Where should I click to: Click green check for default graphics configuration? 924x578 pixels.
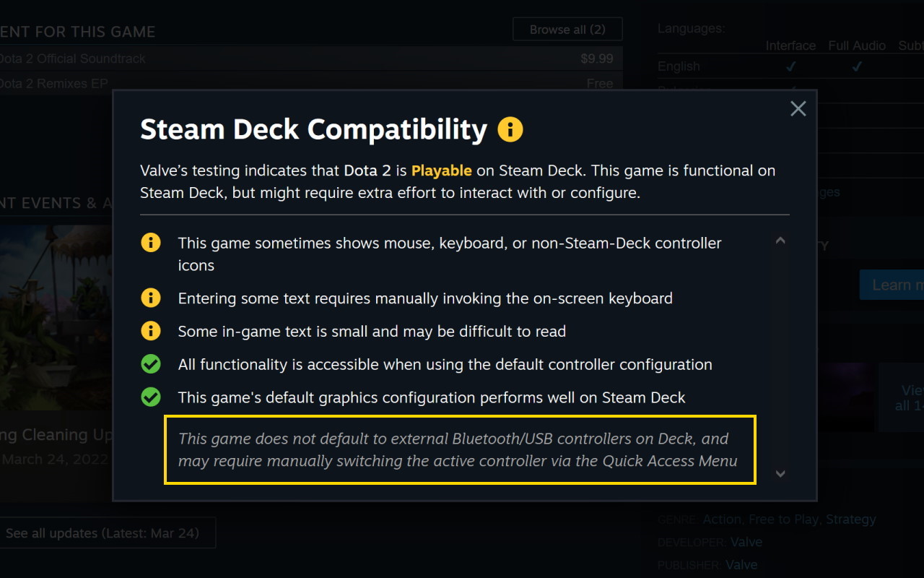[x=150, y=397]
